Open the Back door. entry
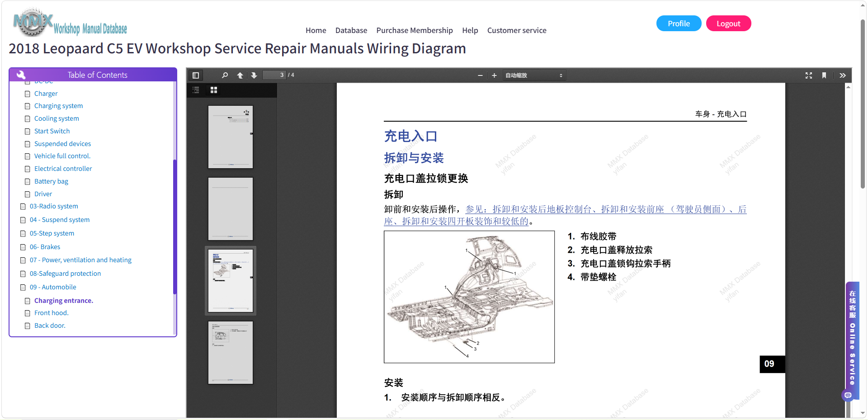This screenshot has height=420, width=868. [50, 326]
